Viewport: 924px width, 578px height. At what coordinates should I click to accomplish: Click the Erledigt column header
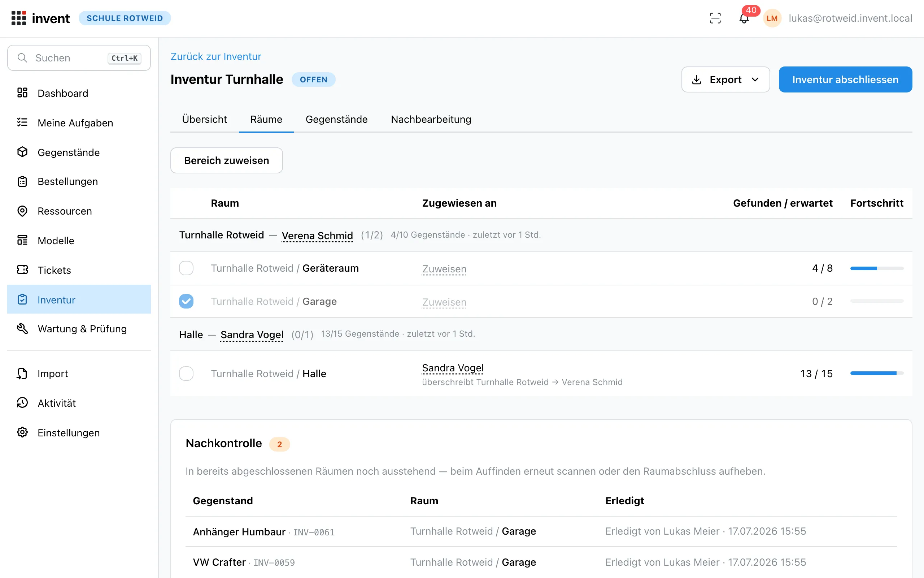(625, 501)
